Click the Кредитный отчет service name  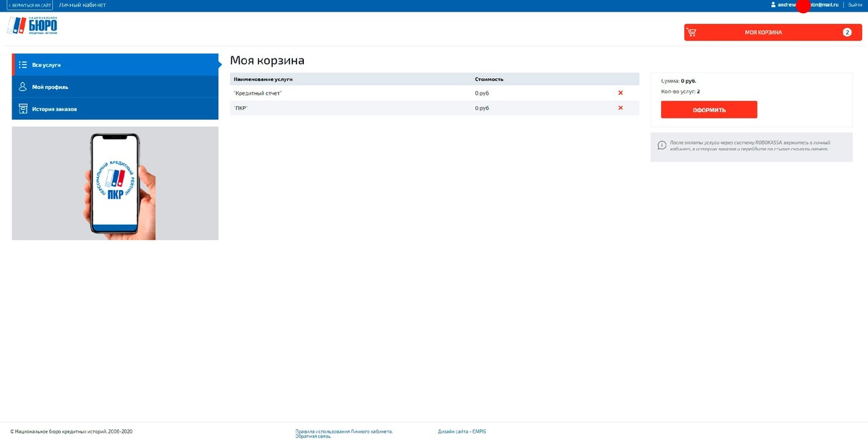click(258, 93)
